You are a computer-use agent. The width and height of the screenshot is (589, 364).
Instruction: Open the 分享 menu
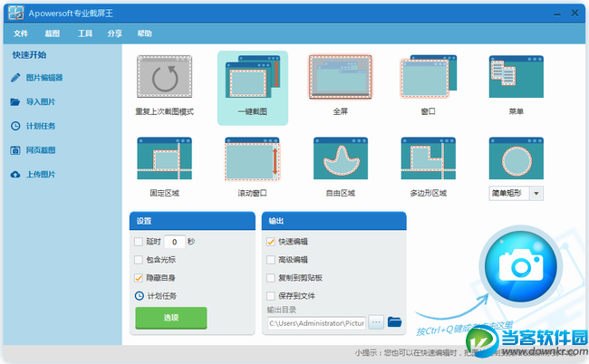[x=114, y=34]
